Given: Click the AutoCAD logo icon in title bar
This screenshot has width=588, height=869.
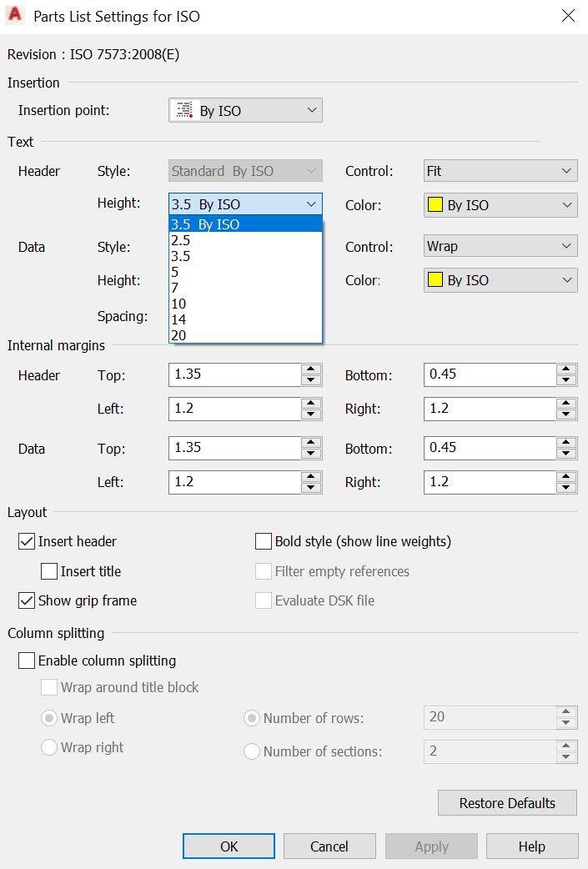Looking at the screenshot, I should pyautogui.click(x=14, y=16).
